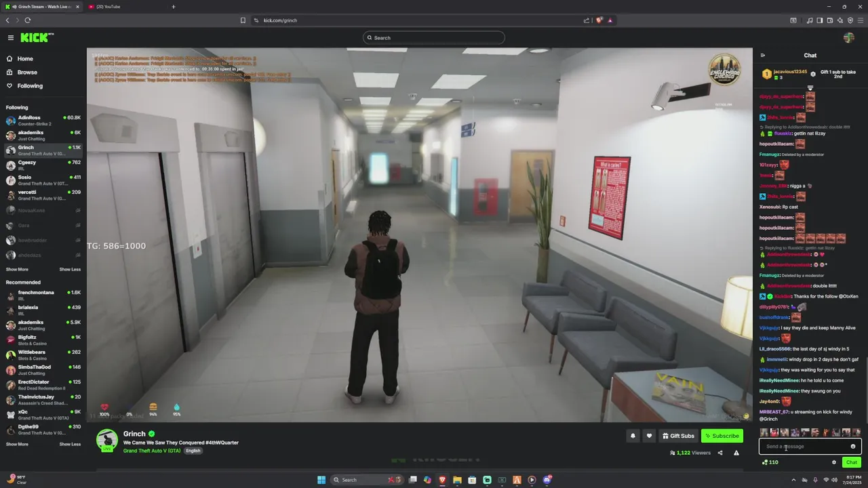868x488 pixels.
Task: Click the green Chat send button
Action: [852, 462]
